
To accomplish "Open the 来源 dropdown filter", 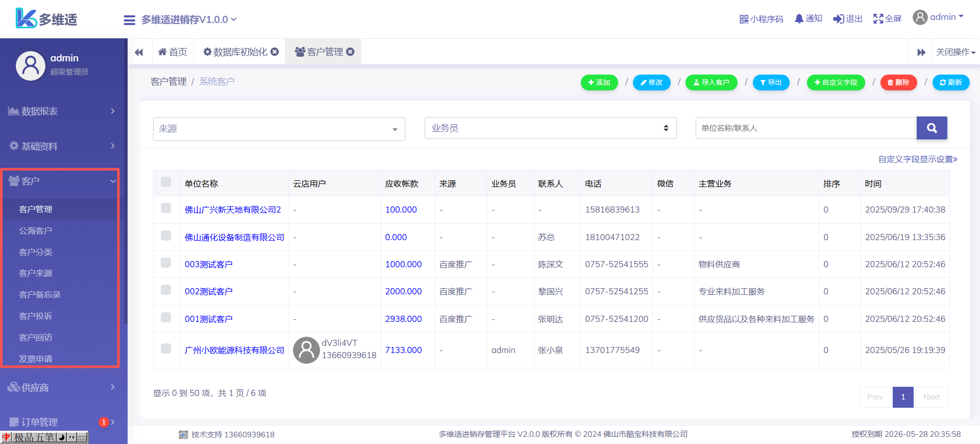I will point(279,129).
